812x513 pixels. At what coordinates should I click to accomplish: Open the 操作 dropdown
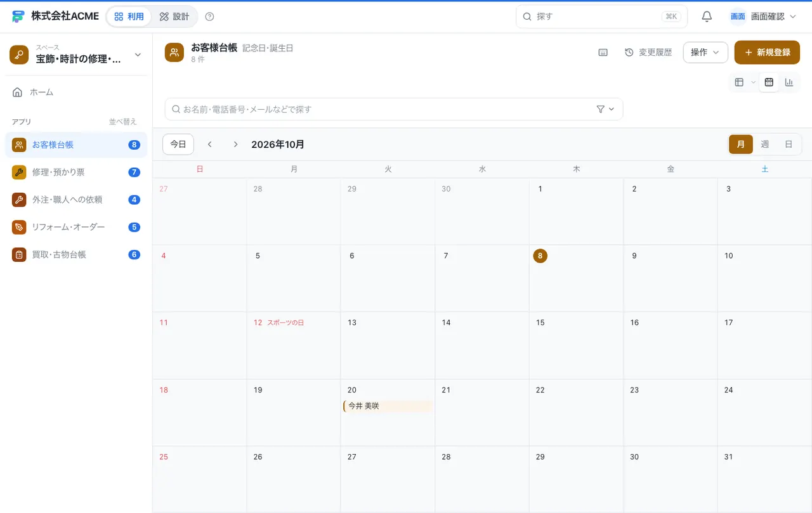coord(705,53)
